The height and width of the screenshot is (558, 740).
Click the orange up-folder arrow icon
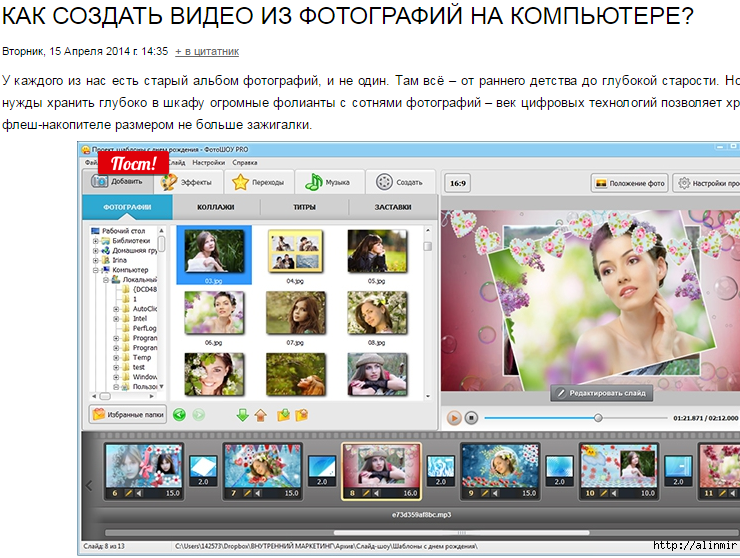tap(261, 415)
